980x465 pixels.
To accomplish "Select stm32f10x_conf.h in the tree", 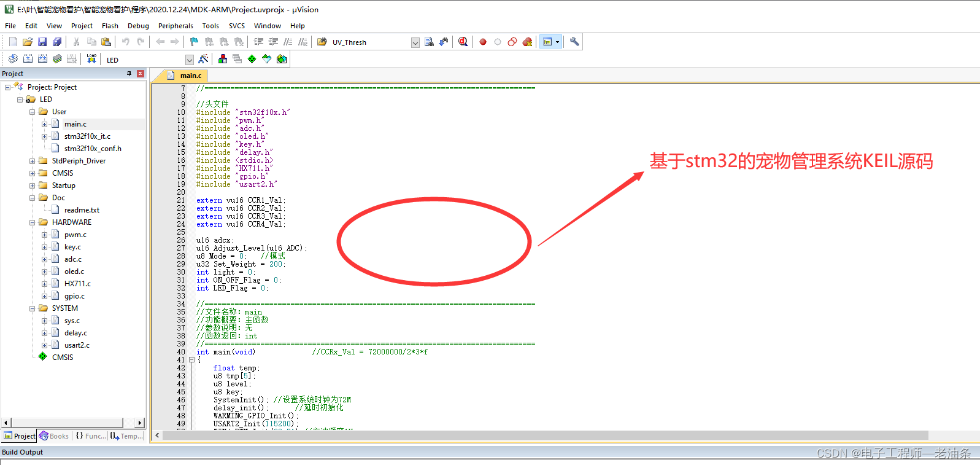I will tap(93, 149).
